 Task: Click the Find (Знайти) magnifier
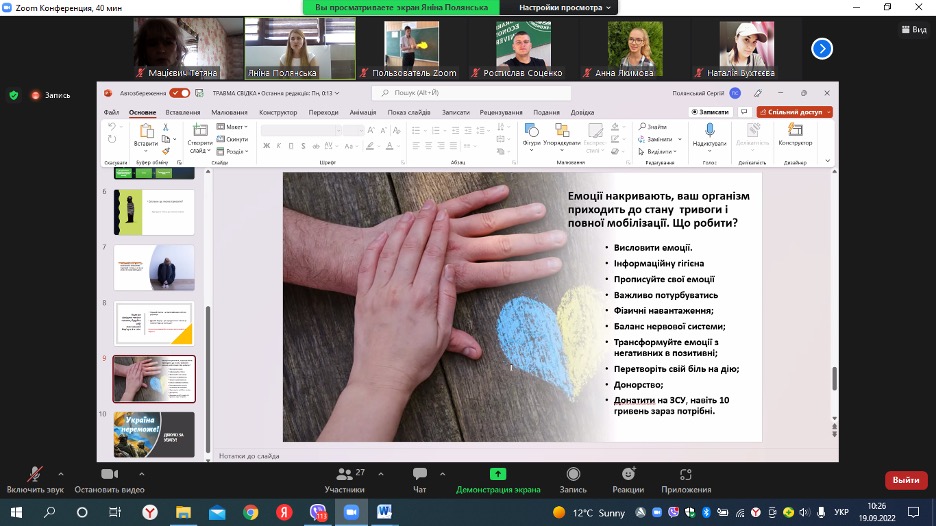642,127
